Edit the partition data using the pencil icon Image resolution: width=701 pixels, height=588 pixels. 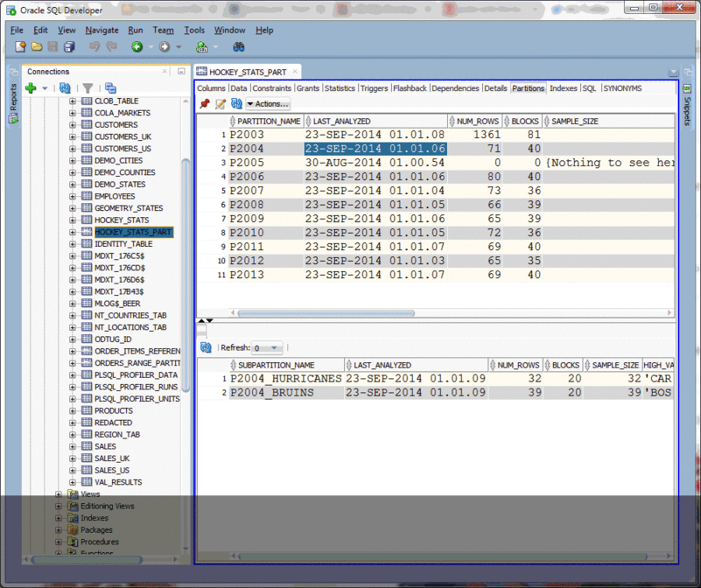tap(219, 104)
